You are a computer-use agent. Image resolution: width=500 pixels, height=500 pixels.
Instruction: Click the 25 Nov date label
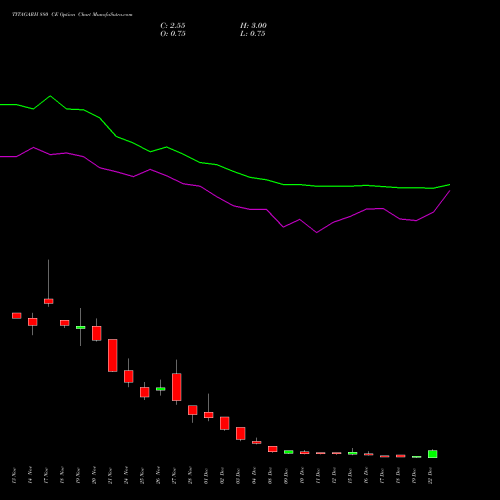click(142, 476)
